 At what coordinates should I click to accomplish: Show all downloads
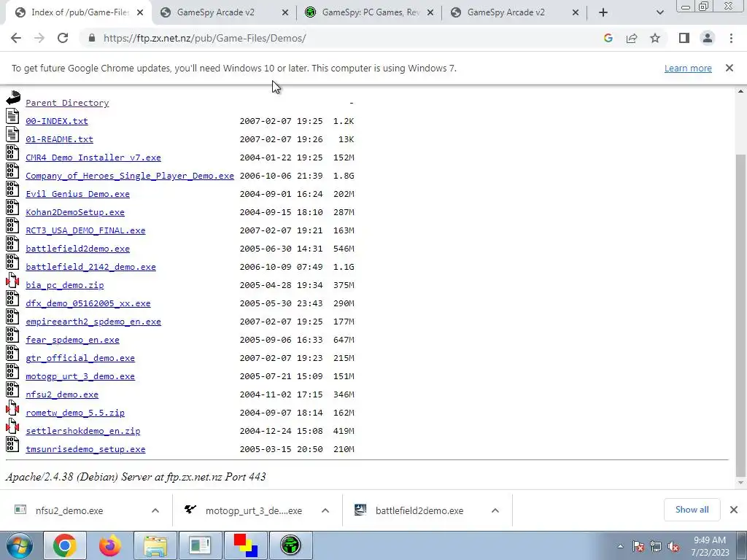[692, 510]
